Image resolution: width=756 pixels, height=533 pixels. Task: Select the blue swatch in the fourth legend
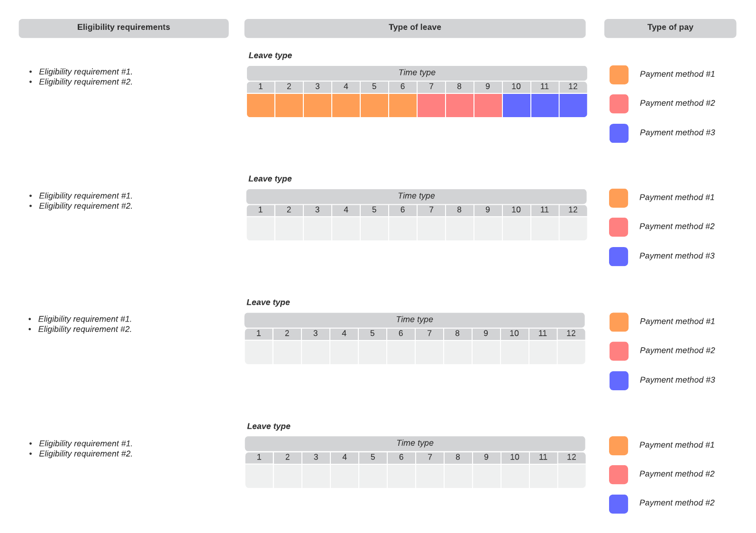pos(618,504)
